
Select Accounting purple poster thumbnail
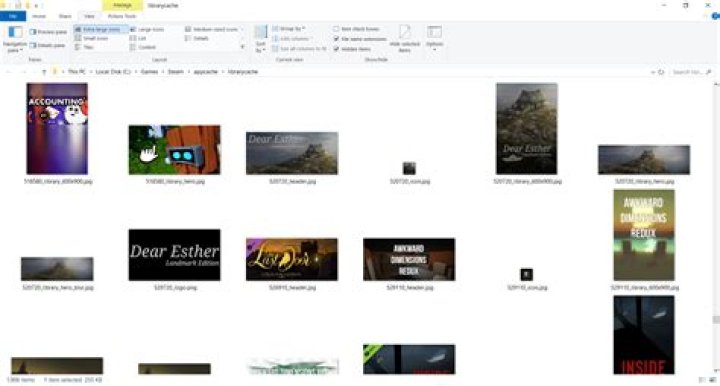[x=57, y=129]
